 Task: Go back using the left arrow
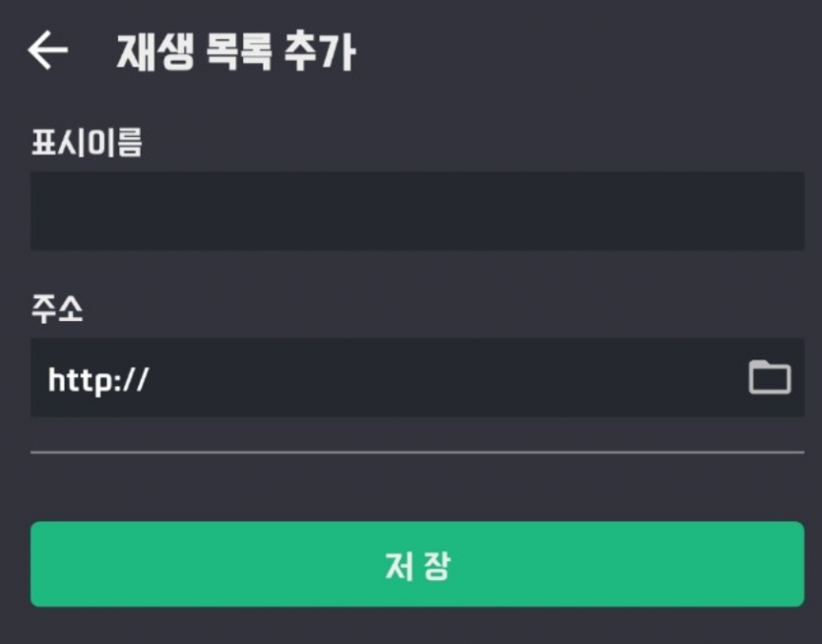pyautogui.click(x=47, y=50)
